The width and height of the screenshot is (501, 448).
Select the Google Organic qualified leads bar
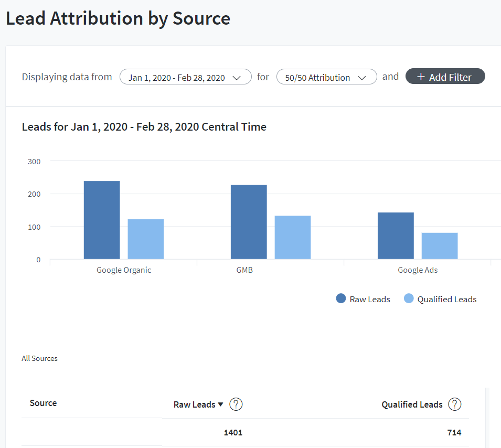146,239
